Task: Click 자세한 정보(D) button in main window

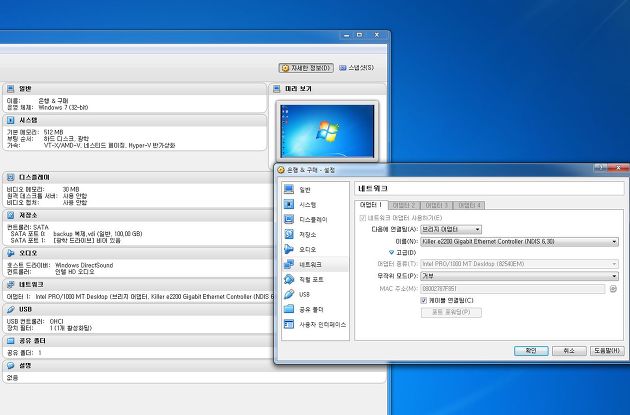Action: point(306,68)
